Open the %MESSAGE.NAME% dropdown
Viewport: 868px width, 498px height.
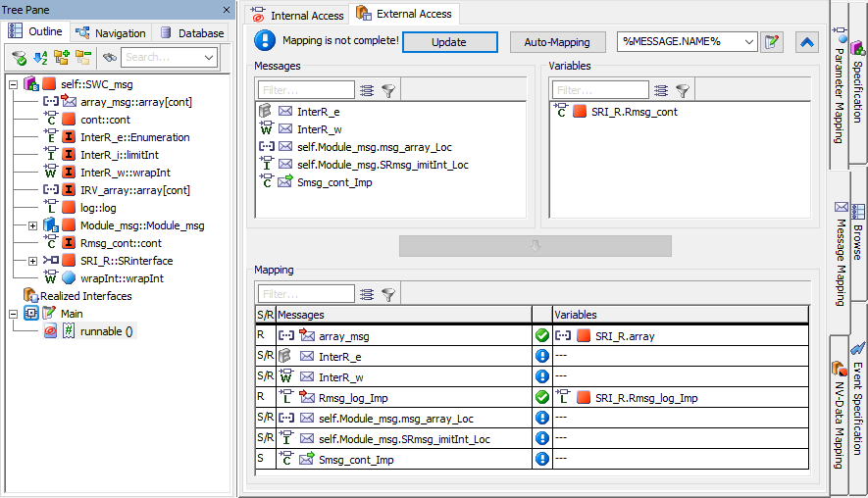(748, 41)
